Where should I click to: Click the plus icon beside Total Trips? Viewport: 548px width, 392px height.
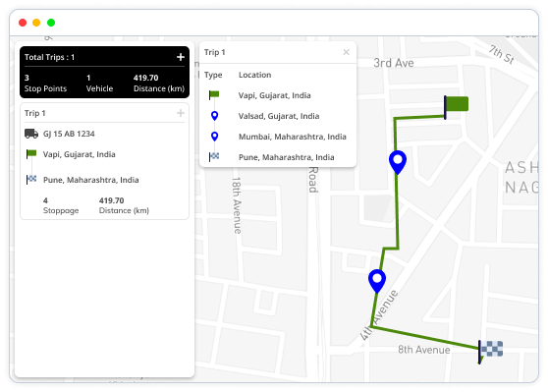[181, 57]
